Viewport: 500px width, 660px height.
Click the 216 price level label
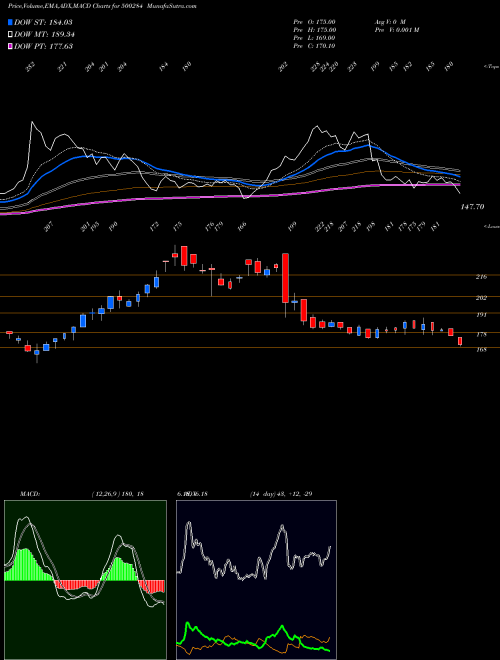coord(481,277)
